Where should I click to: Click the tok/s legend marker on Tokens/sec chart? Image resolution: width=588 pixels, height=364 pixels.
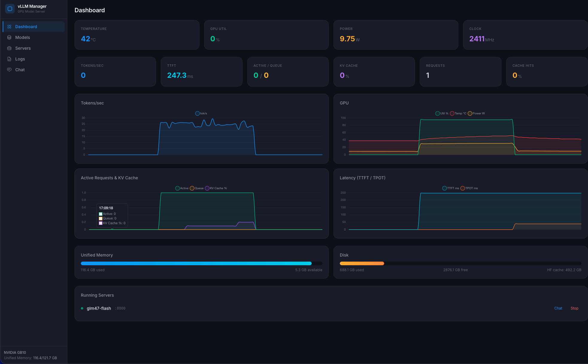click(x=198, y=113)
